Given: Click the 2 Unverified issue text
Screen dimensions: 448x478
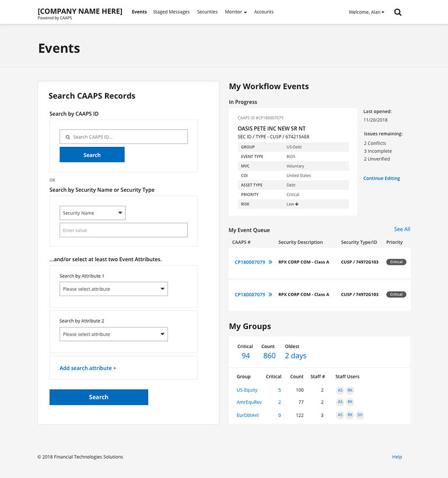Looking at the screenshot, I should point(377,159).
